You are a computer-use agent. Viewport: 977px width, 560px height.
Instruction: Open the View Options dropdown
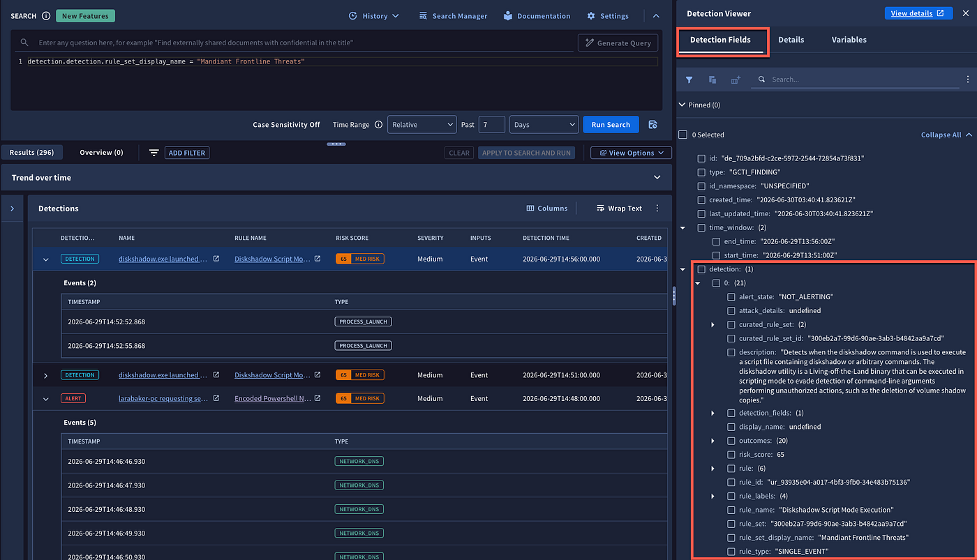point(631,153)
